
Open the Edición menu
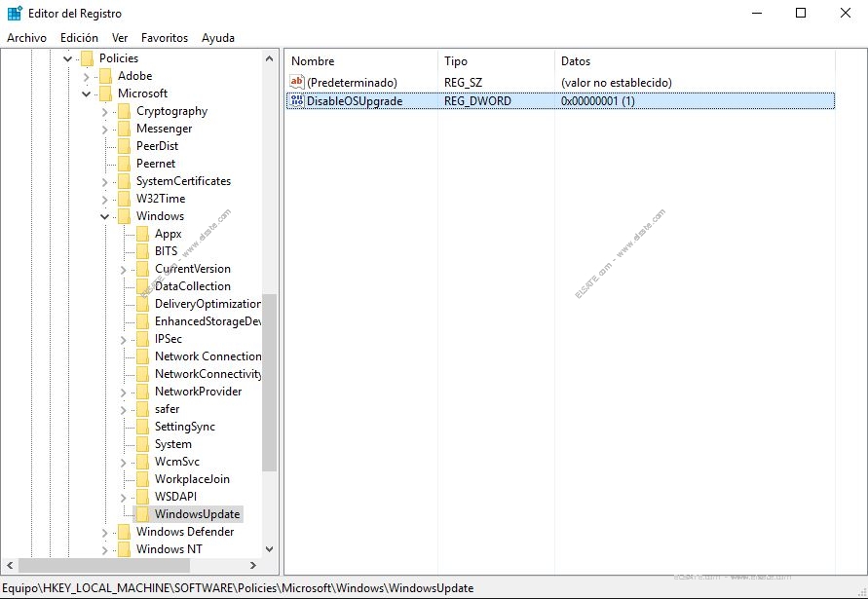click(x=79, y=38)
